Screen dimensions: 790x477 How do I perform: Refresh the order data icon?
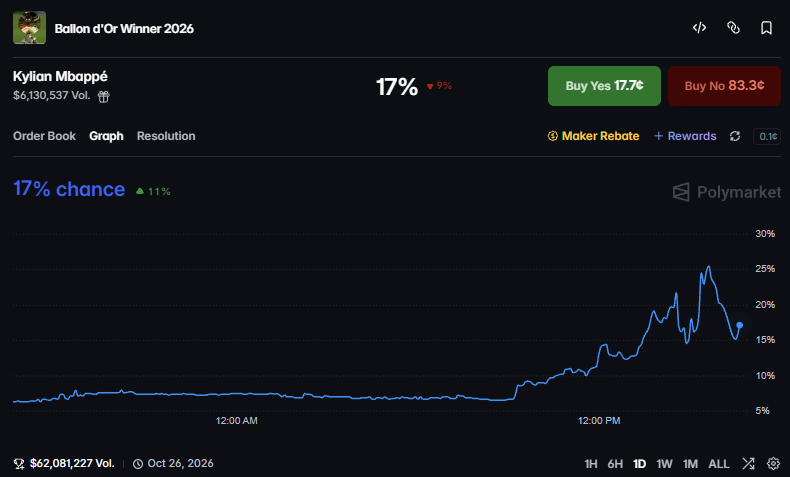click(x=735, y=136)
